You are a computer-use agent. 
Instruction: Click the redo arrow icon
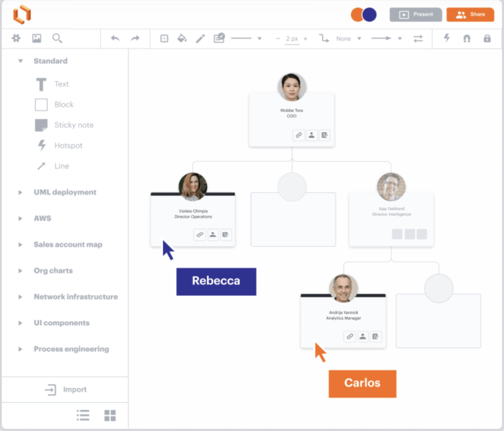point(135,38)
